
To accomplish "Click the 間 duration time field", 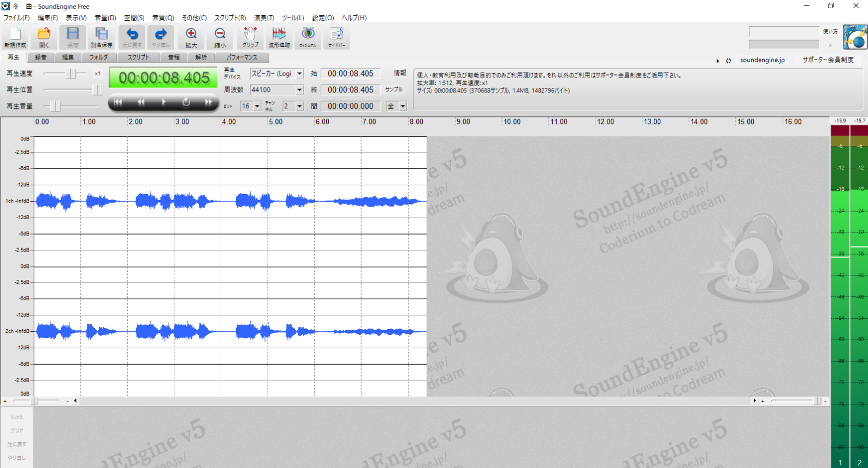I will click(x=351, y=106).
